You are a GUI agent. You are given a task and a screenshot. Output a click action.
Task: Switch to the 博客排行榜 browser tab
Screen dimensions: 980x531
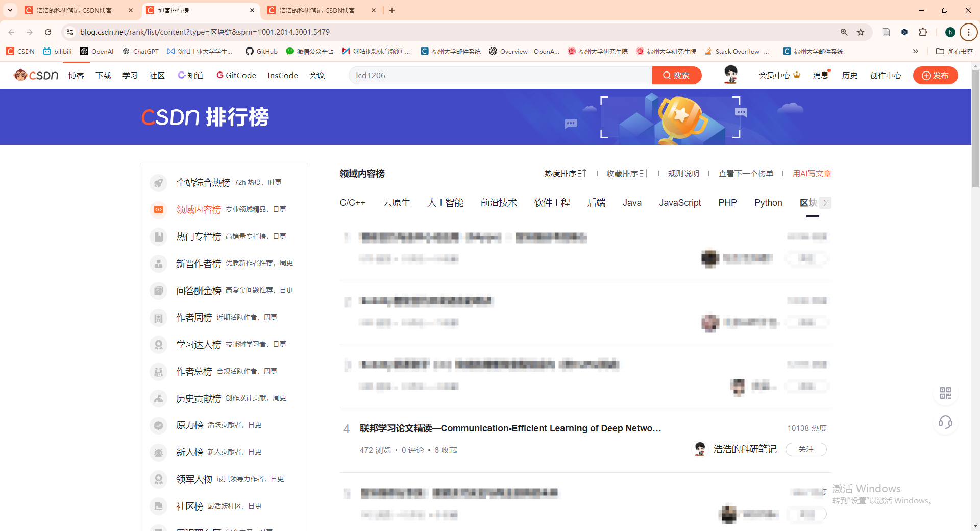pyautogui.click(x=199, y=10)
